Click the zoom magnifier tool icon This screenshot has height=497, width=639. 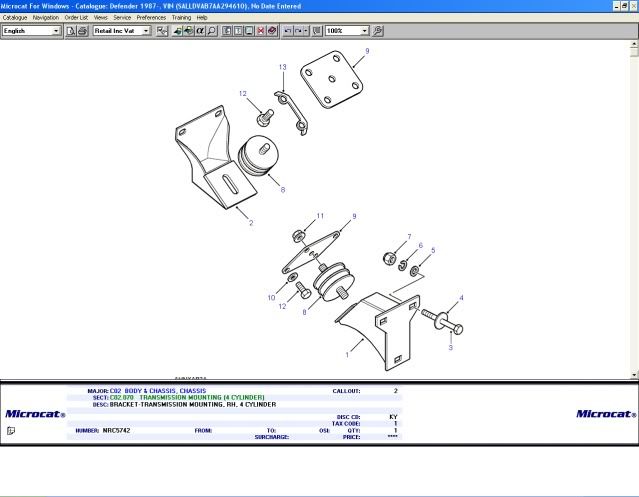(378, 31)
